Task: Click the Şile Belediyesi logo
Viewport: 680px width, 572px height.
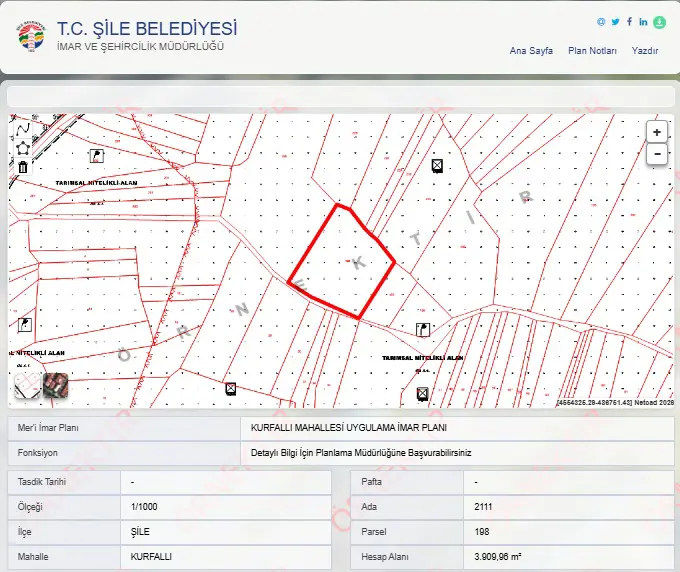Action: (31, 36)
